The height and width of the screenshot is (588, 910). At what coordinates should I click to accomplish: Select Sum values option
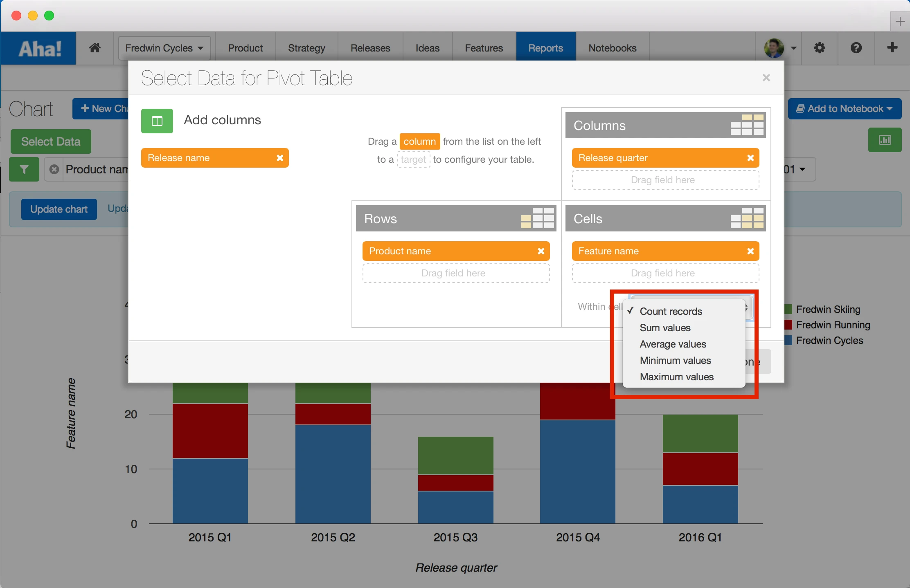click(665, 328)
